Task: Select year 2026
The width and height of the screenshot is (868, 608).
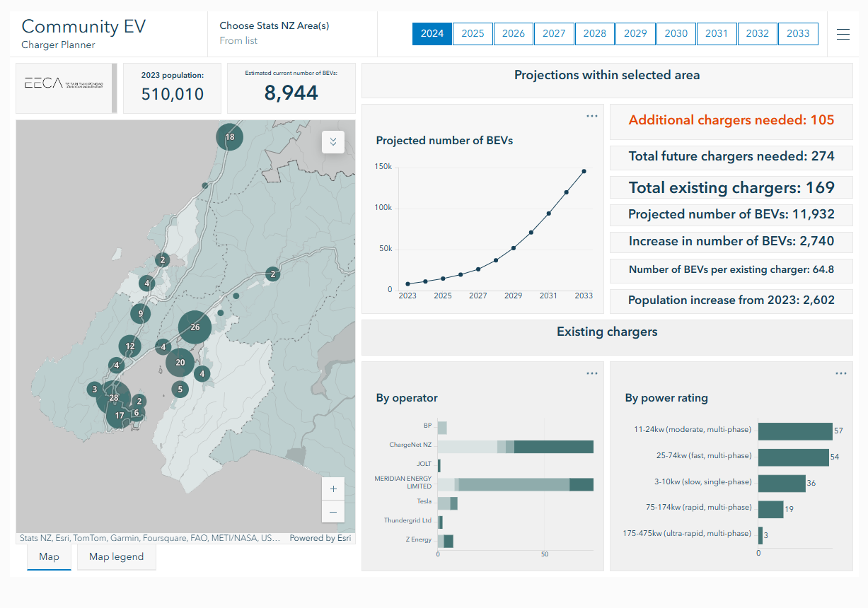Action: [x=514, y=34]
